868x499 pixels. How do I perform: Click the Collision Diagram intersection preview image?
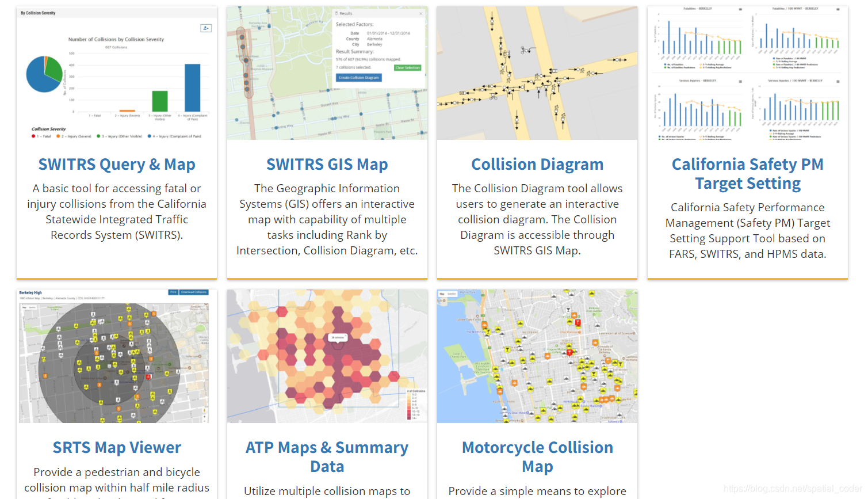click(x=537, y=73)
